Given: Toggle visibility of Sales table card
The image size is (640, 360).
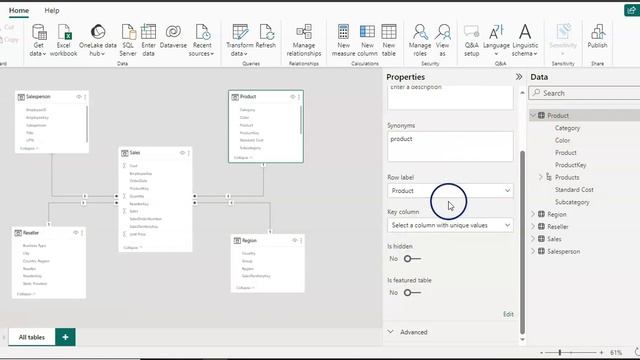Looking at the screenshot, I should (182, 153).
